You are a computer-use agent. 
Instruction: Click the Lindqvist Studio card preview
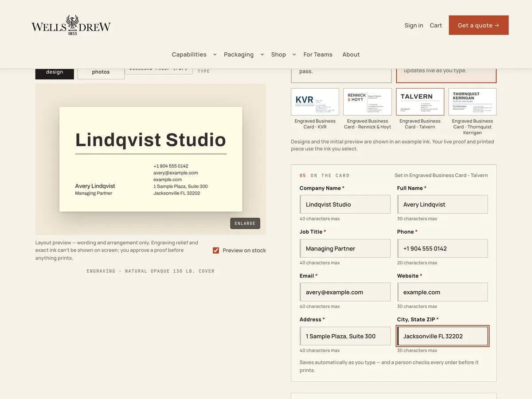(x=151, y=159)
